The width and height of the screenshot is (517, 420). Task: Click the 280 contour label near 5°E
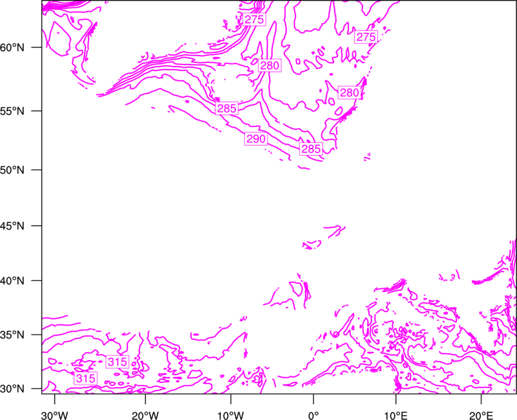[349, 92]
